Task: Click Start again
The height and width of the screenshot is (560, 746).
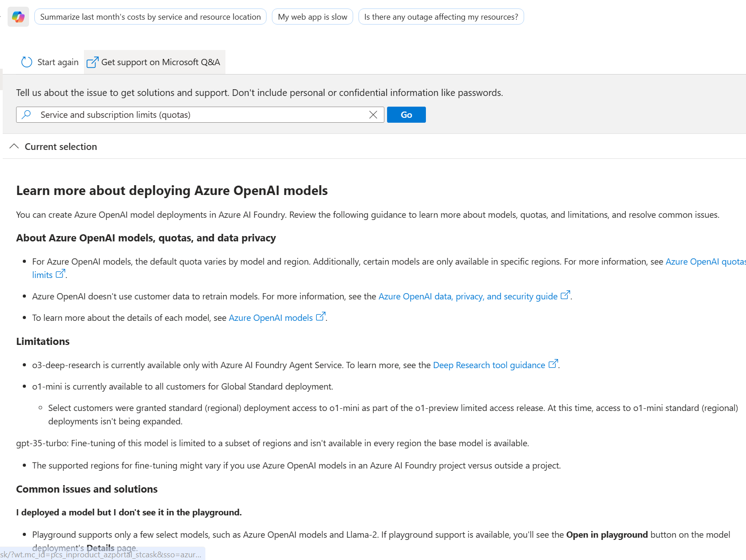Action: point(50,62)
